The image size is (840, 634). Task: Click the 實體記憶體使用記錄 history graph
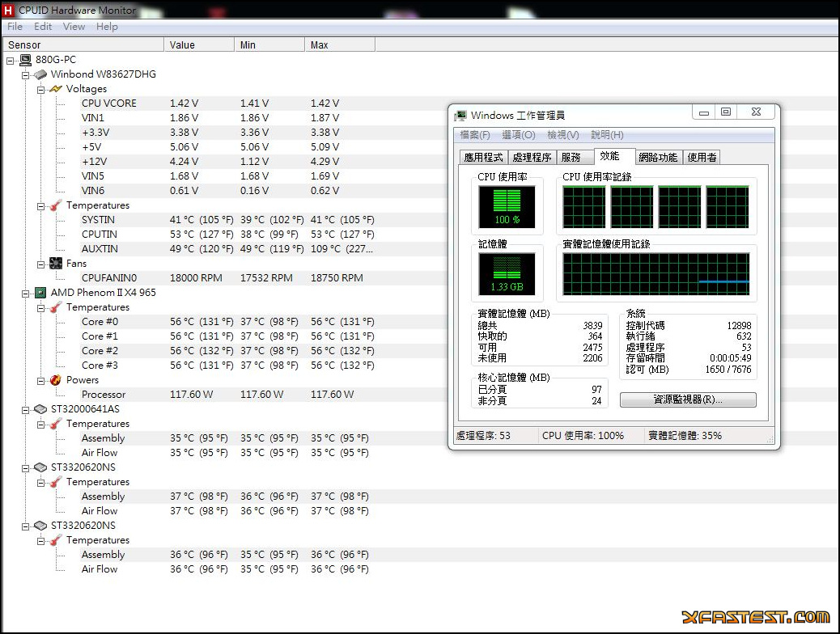point(656,274)
